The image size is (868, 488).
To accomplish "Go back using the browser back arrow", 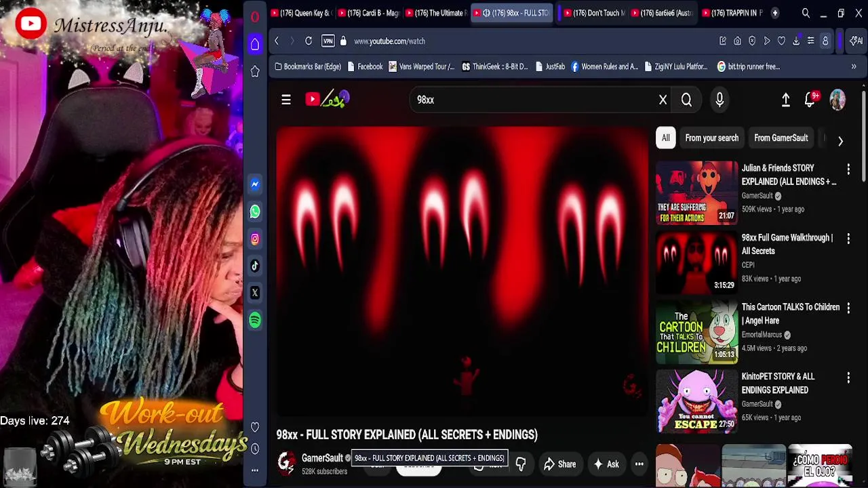I will coord(277,41).
